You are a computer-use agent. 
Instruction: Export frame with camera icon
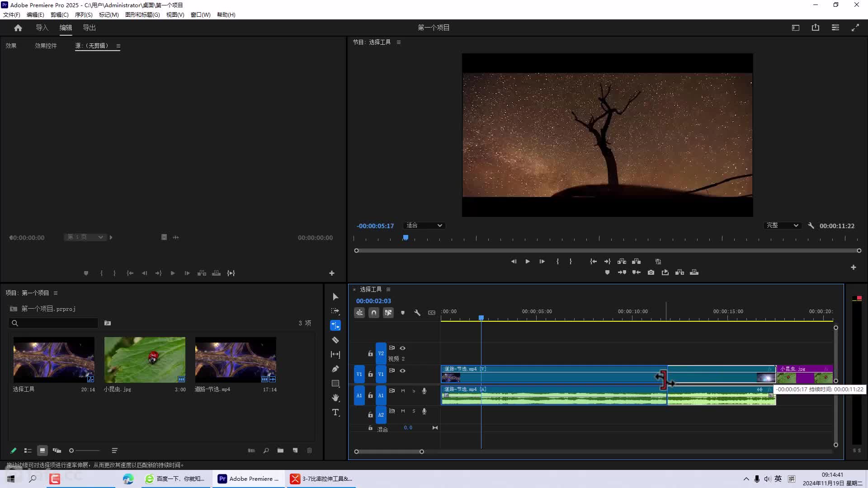tap(651, 272)
